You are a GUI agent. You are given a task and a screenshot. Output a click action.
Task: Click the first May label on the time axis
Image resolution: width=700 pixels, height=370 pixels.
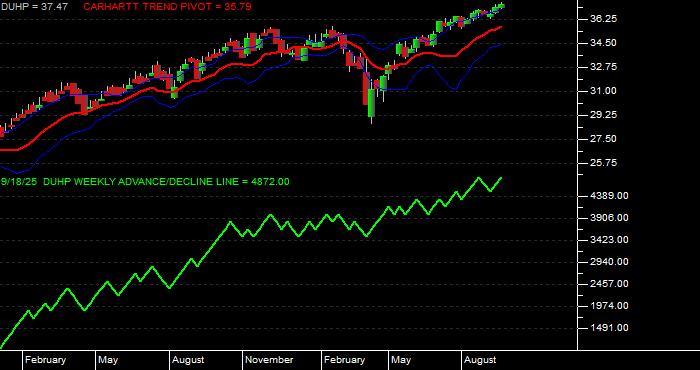[108, 360]
